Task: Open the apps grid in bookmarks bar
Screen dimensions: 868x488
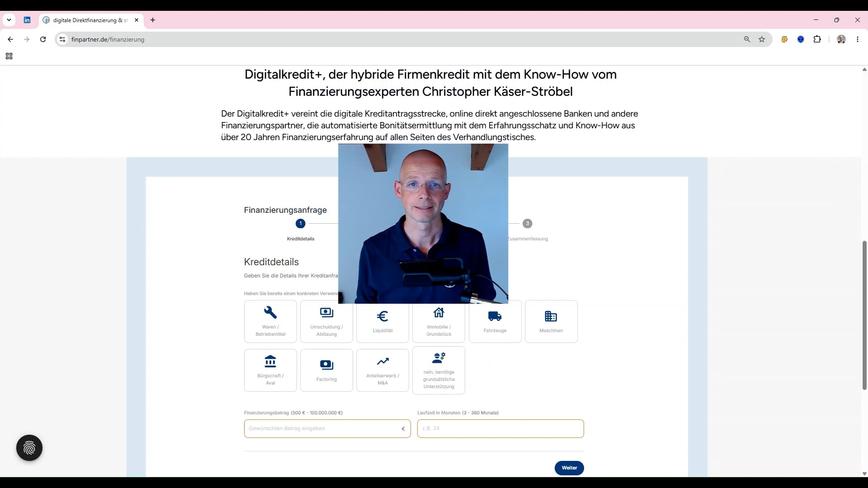Action: pyautogui.click(x=9, y=56)
